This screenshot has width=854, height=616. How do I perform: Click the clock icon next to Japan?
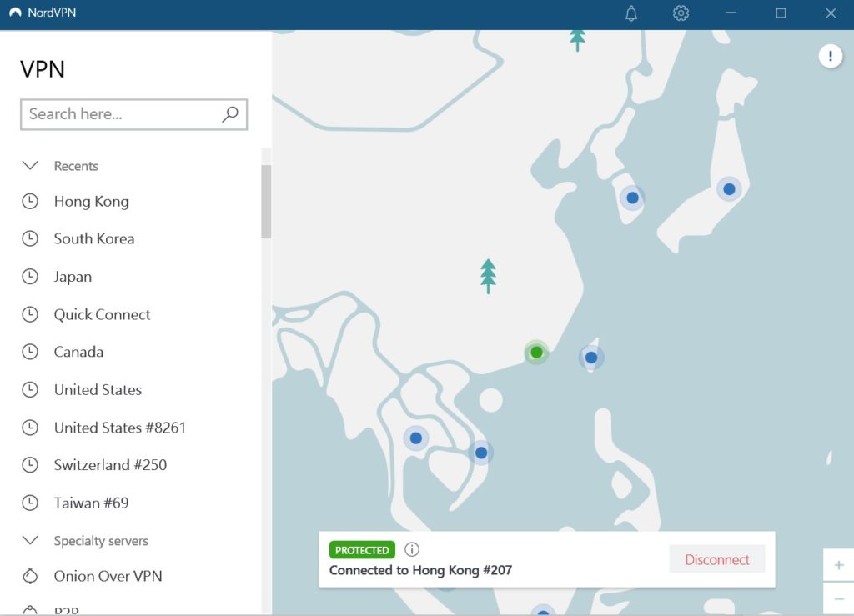pos(30,277)
